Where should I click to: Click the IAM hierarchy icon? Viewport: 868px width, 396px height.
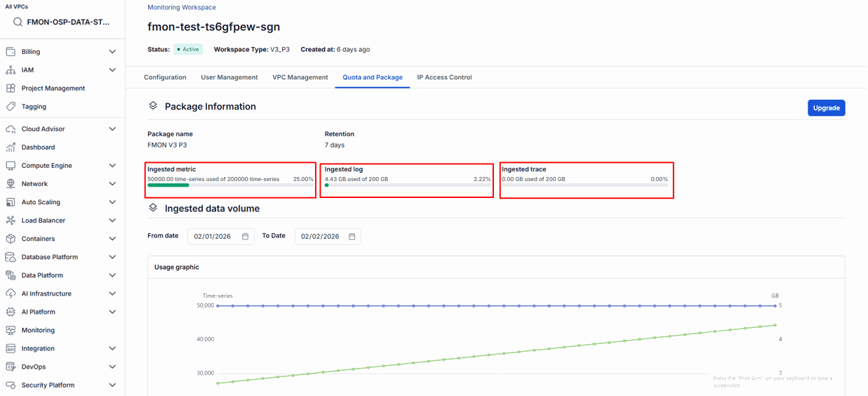tap(11, 70)
